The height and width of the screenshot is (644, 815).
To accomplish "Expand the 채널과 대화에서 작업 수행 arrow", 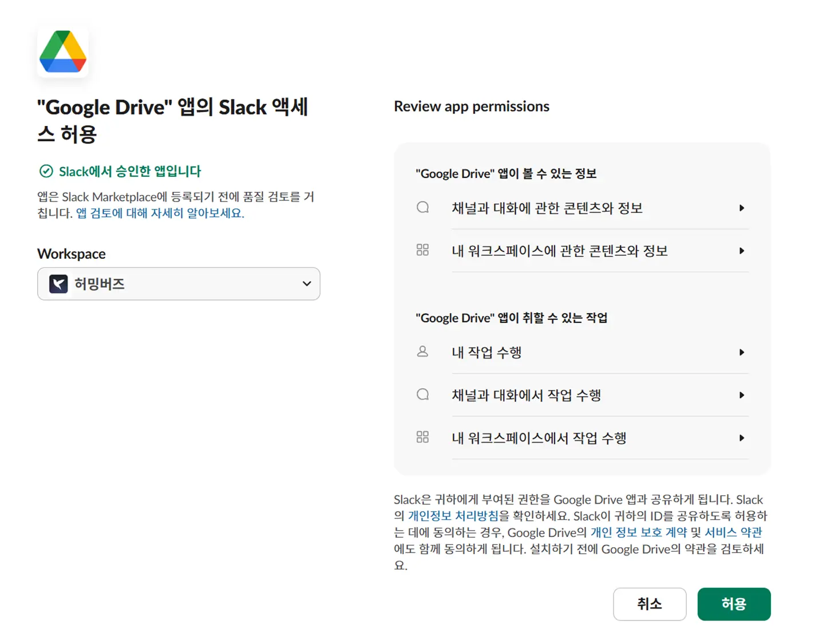I will 741,395.
